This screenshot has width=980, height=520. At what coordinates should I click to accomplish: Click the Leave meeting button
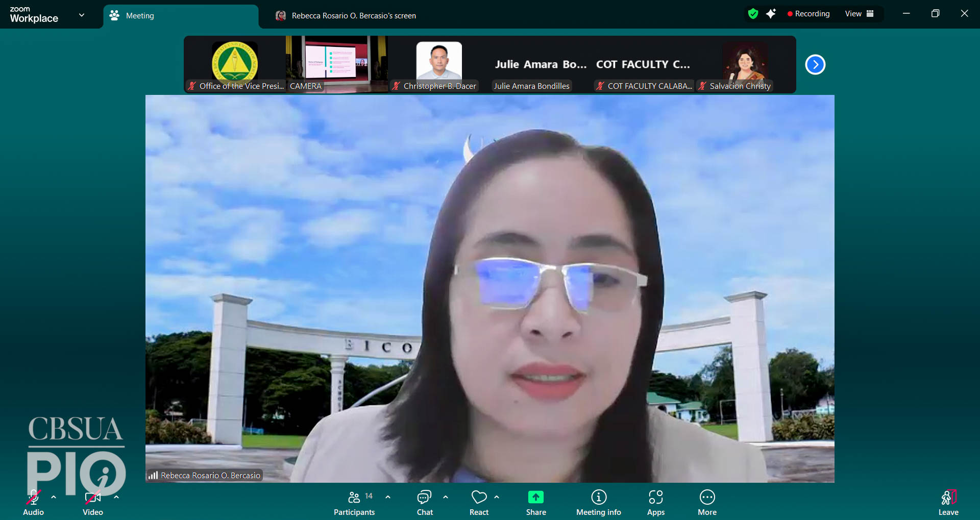point(948,503)
